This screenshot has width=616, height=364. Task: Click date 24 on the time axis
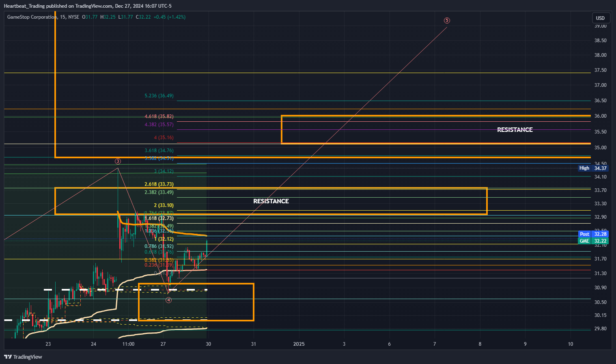(x=94, y=344)
